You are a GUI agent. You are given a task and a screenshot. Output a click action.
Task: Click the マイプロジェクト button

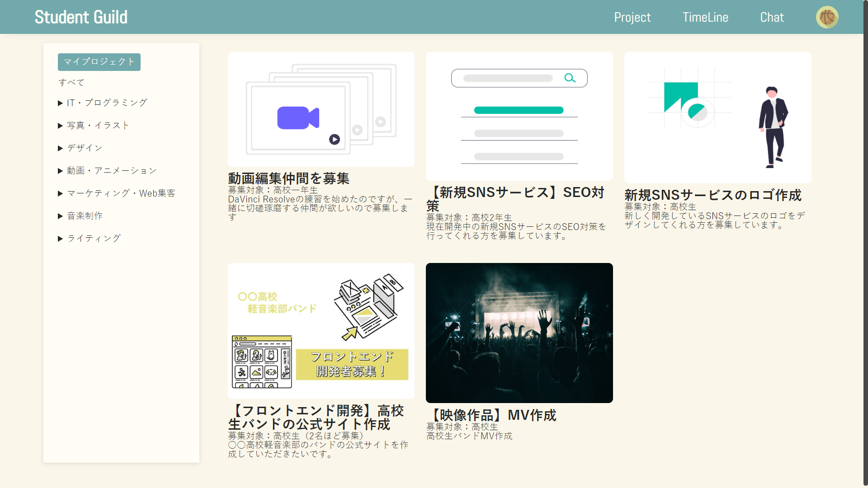[x=99, y=62]
